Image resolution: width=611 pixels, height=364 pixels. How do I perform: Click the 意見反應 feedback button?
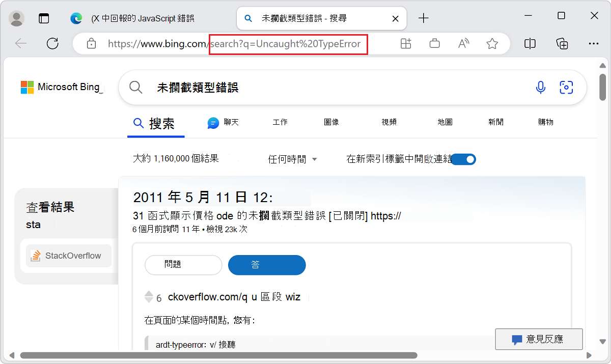pyautogui.click(x=539, y=339)
